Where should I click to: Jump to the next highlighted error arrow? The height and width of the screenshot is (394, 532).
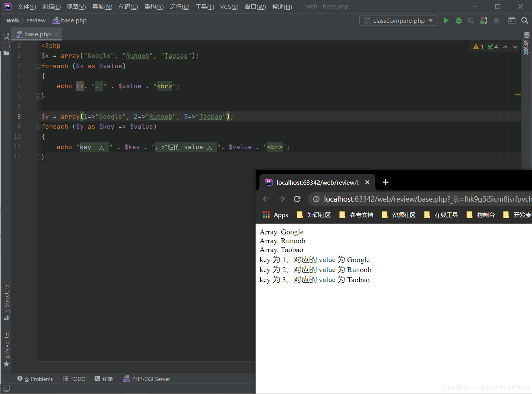tap(515, 47)
